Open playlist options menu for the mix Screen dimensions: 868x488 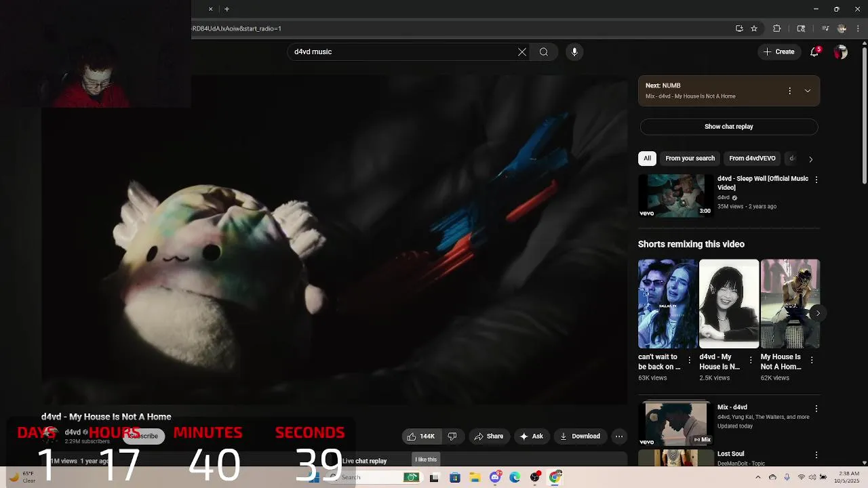pyautogui.click(x=789, y=91)
